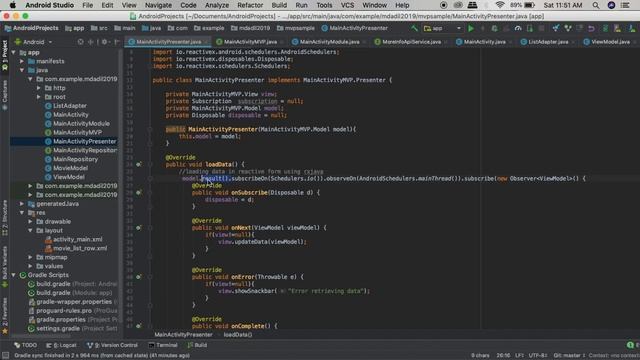
Task: Expand the drawable folder
Action: click(31, 222)
